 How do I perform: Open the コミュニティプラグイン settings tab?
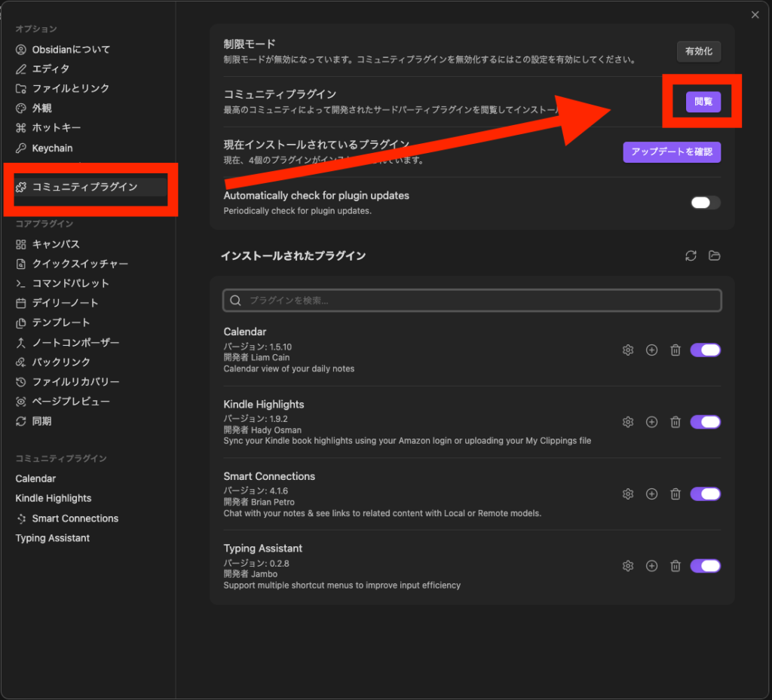84,187
